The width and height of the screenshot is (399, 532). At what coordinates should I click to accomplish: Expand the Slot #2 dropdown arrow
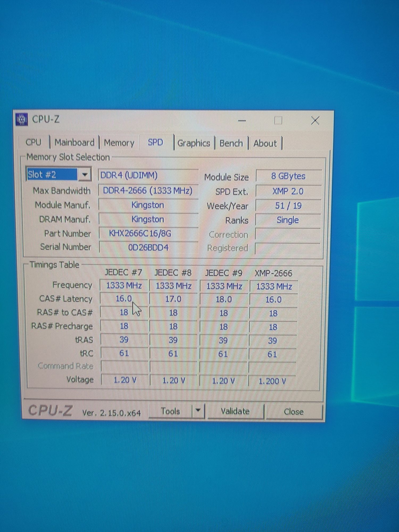click(x=85, y=174)
